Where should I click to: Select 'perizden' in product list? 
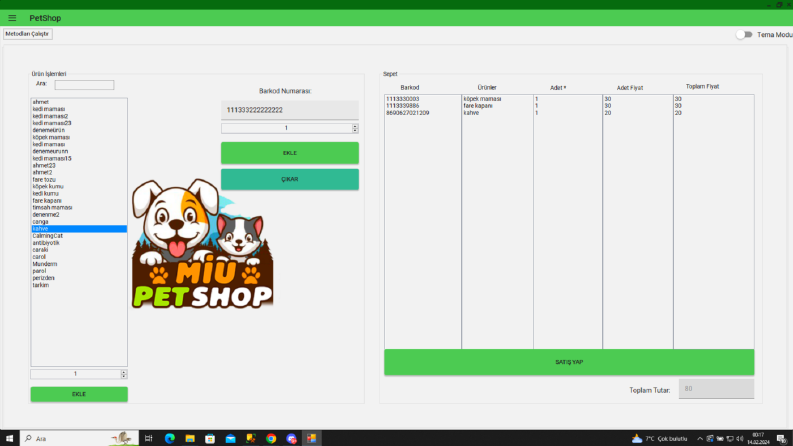coord(79,278)
